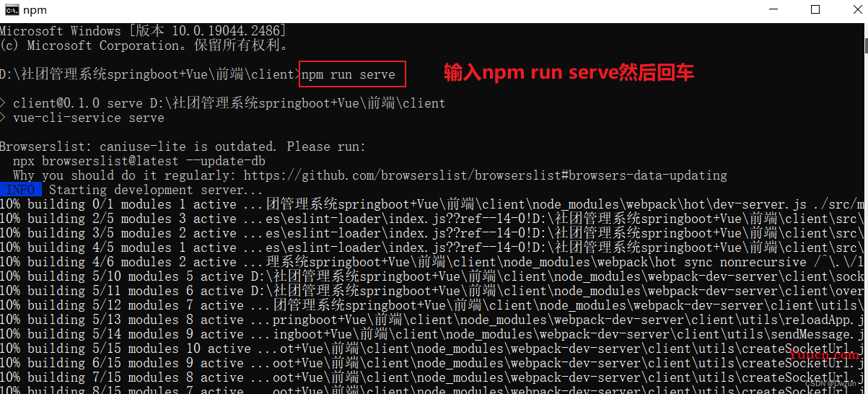The image size is (868, 394).
Task: Click the "building 5/11 modules" line
Action: point(432,291)
